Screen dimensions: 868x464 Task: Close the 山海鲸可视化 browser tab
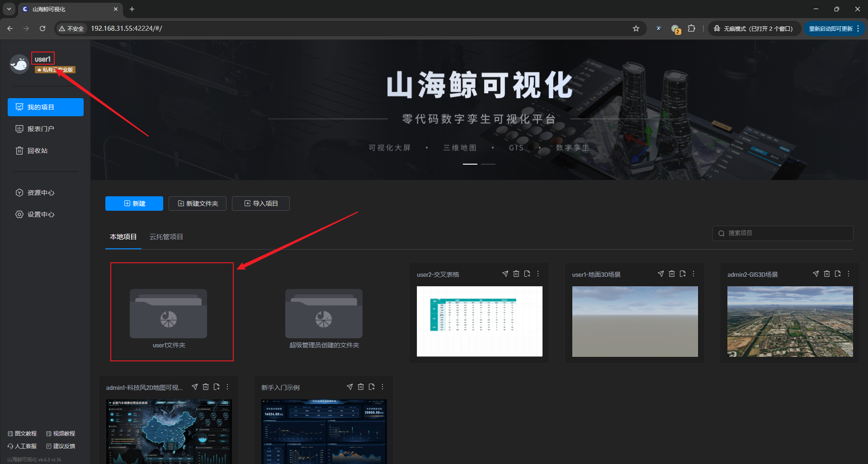click(116, 9)
